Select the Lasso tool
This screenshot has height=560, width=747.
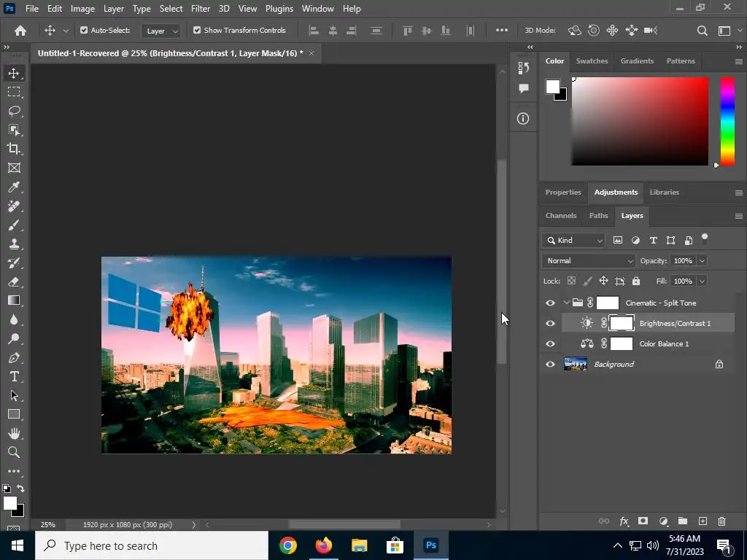click(x=14, y=111)
